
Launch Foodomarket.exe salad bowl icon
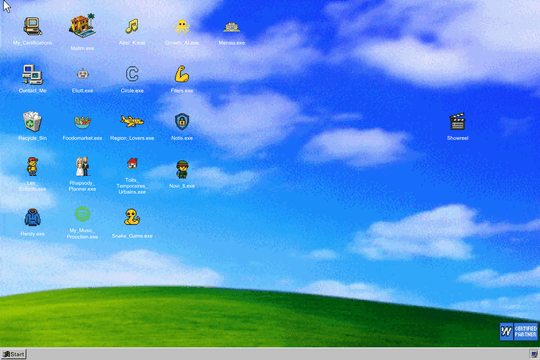[83, 122]
